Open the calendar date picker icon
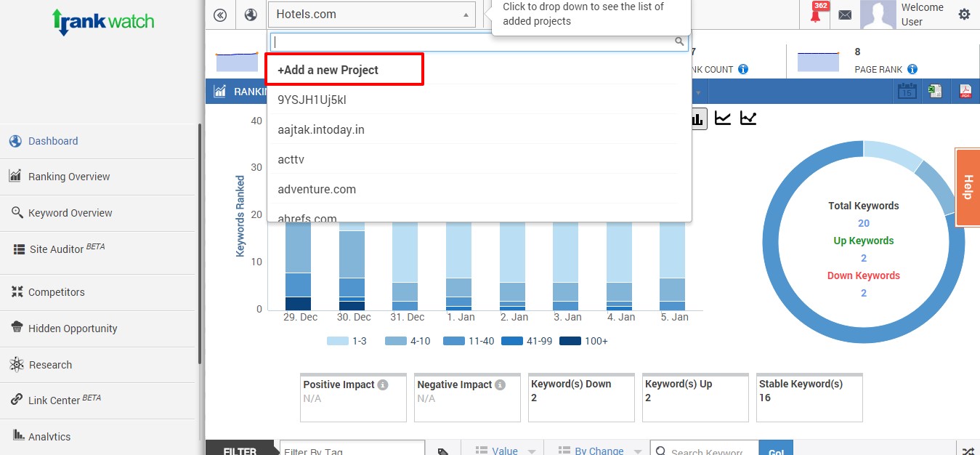This screenshot has width=980, height=455. tap(907, 92)
